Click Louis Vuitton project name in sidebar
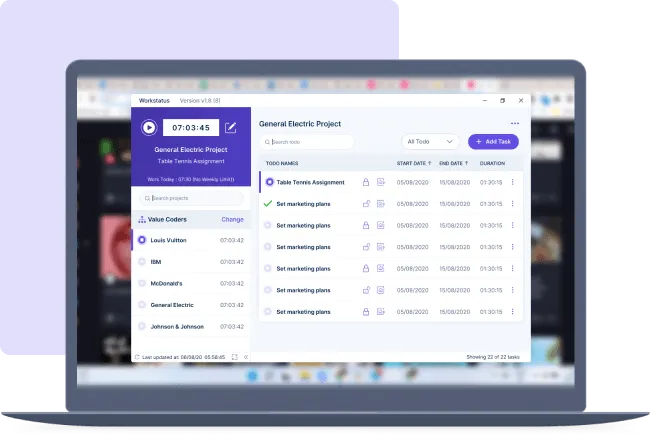Screen dimensions: 652x437 (x=168, y=240)
